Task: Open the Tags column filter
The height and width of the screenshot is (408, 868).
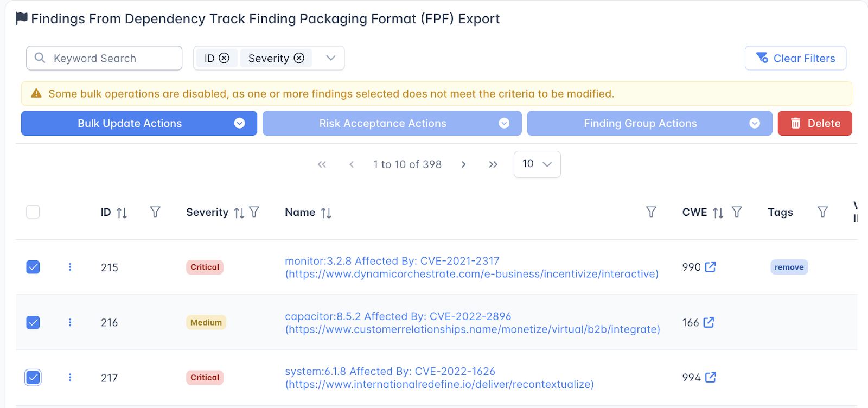Action: (822, 212)
